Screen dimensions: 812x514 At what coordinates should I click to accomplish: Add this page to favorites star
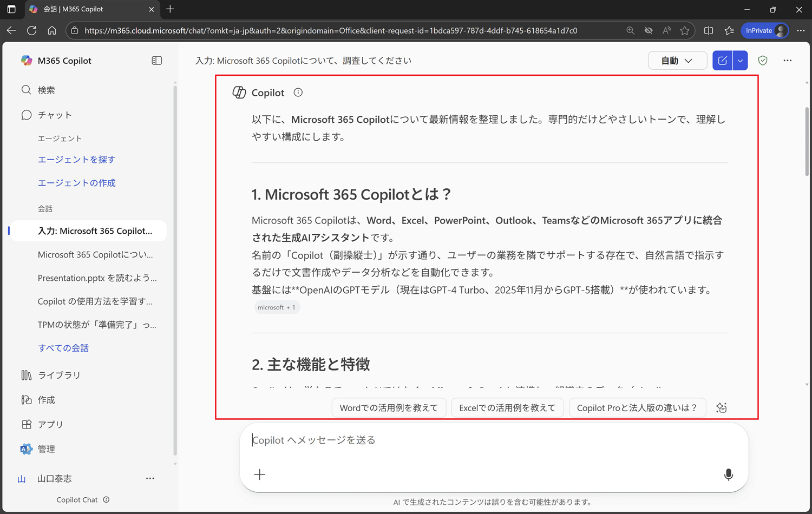[x=685, y=30]
